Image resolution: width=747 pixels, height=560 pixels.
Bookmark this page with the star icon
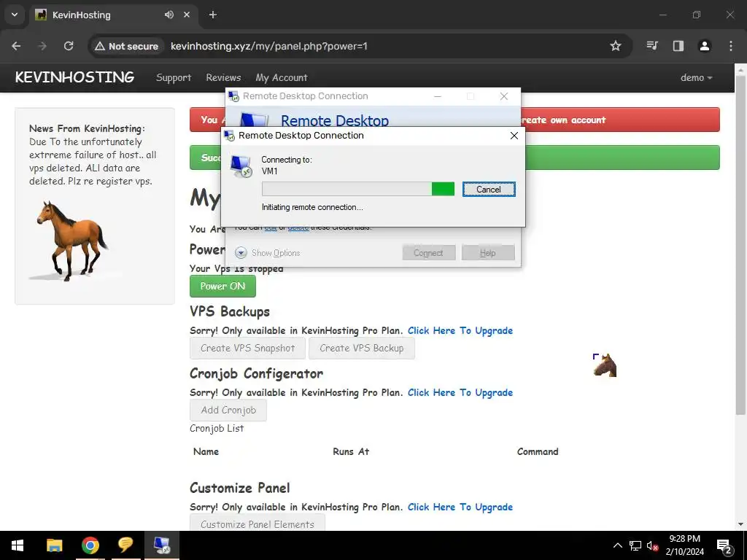coord(616,46)
